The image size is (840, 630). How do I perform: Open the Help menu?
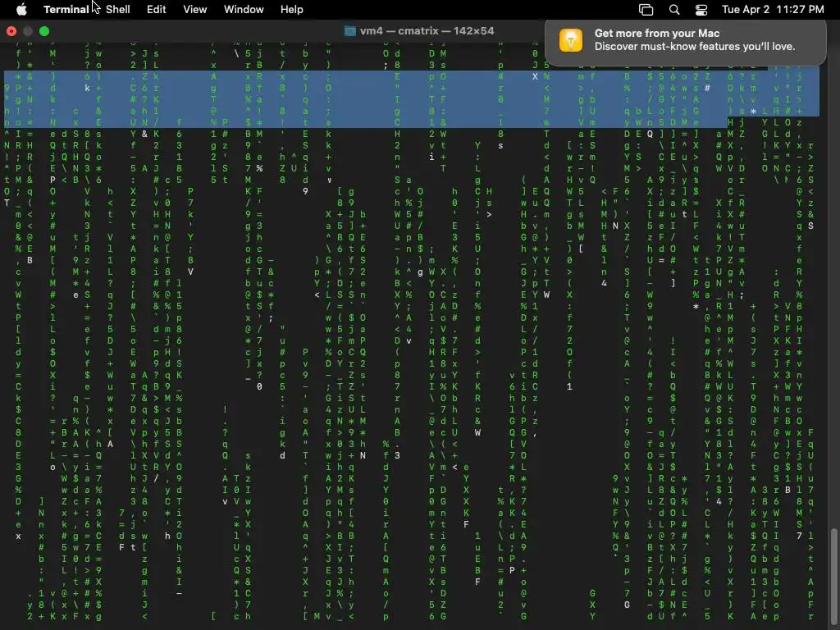pyautogui.click(x=292, y=9)
